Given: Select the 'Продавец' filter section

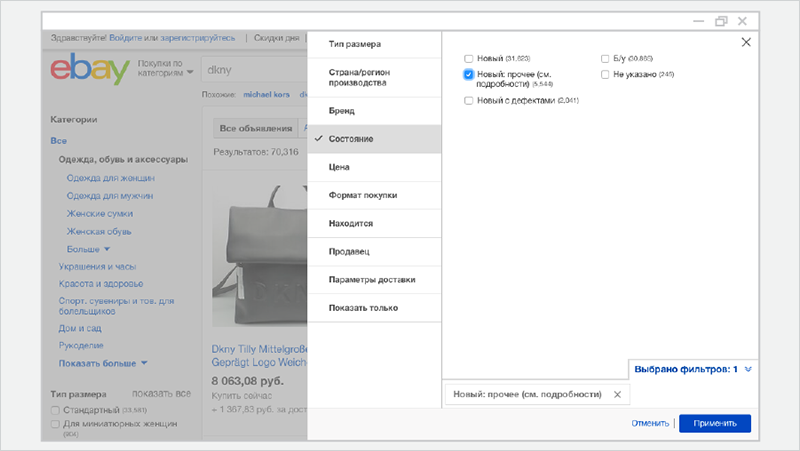Looking at the screenshot, I should point(374,252).
